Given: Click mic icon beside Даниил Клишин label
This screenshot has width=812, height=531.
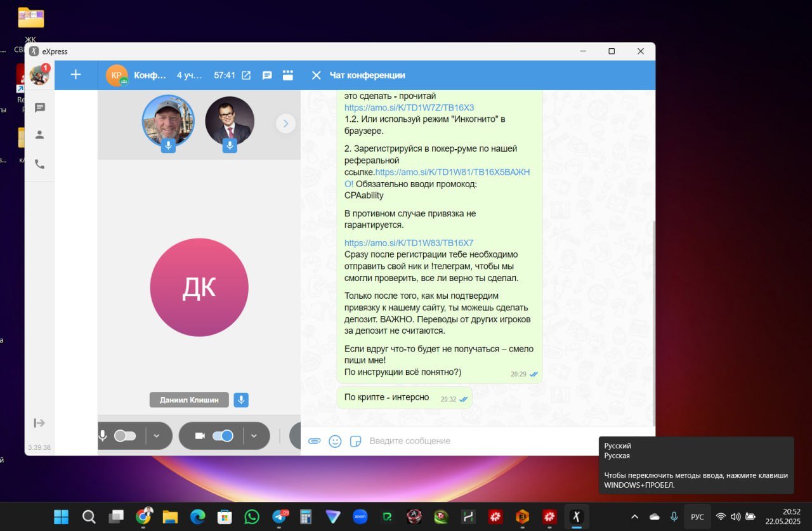Looking at the screenshot, I should coord(240,400).
